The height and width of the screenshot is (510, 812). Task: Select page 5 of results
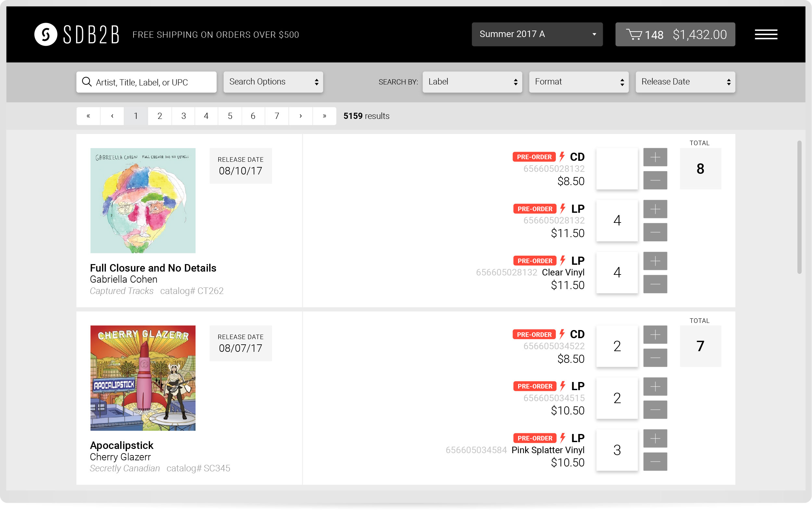pos(230,116)
